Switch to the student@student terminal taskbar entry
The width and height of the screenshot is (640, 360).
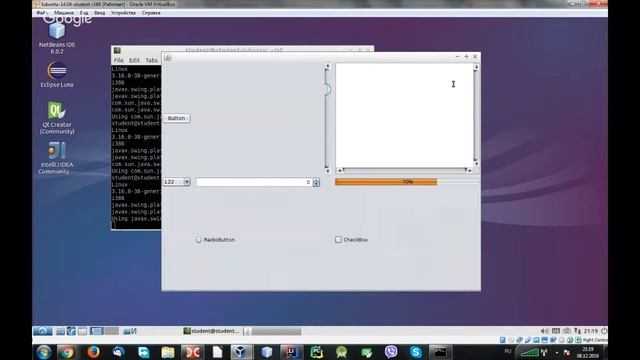[211, 331]
